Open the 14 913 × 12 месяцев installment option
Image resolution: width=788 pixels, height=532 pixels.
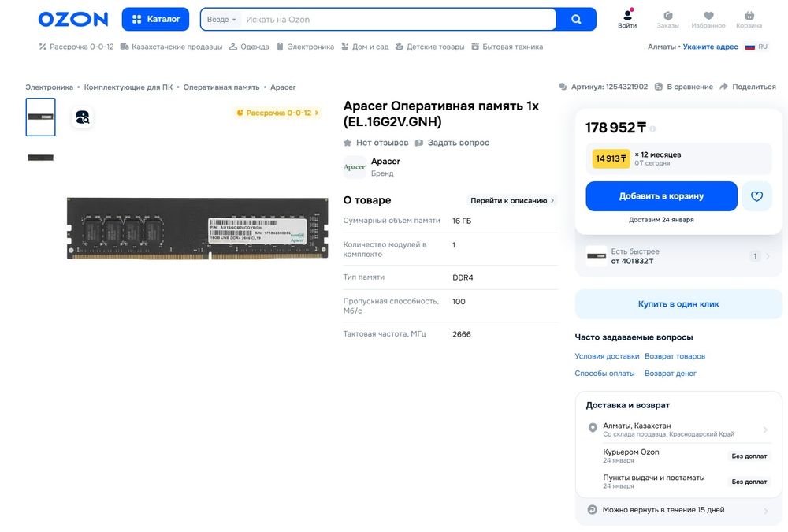pyautogui.click(x=678, y=158)
